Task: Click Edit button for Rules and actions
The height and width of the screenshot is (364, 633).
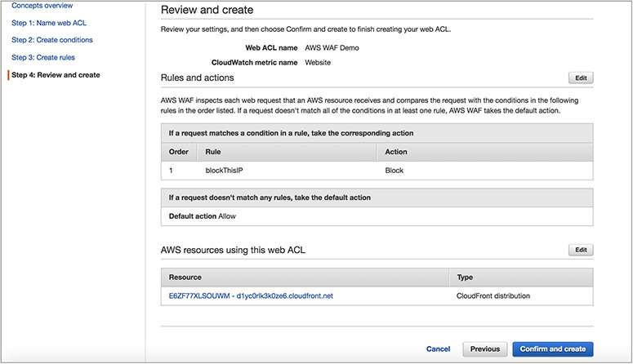Action: coord(580,78)
